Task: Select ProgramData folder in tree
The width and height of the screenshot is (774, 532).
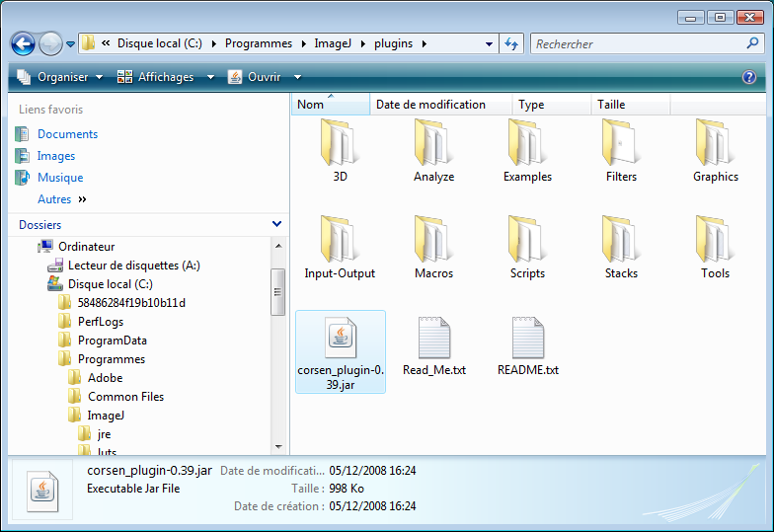Action: 113,341
